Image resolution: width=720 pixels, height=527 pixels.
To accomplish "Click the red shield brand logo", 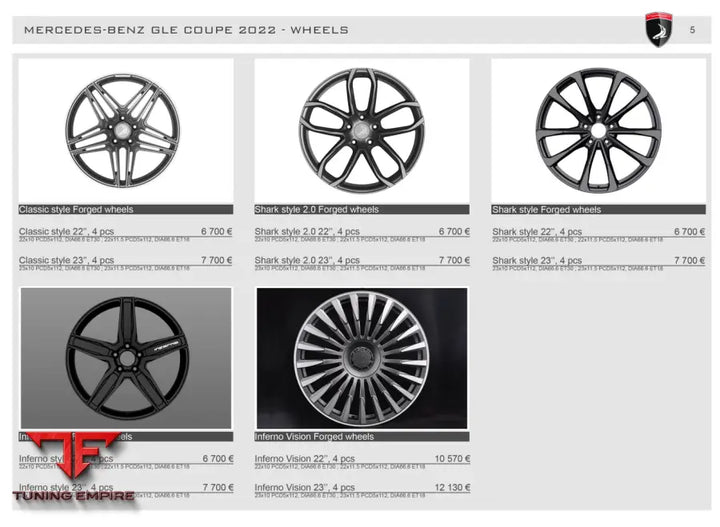I will pos(657,29).
